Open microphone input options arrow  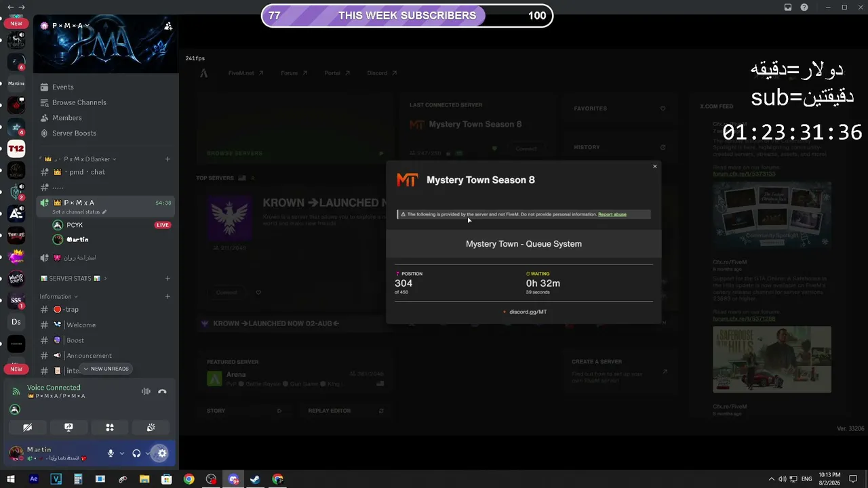click(122, 453)
